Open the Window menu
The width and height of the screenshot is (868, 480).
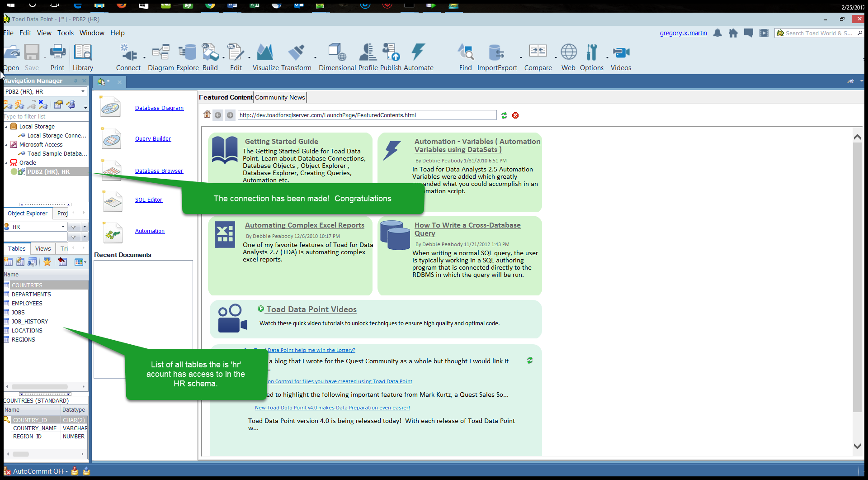(x=92, y=33)
